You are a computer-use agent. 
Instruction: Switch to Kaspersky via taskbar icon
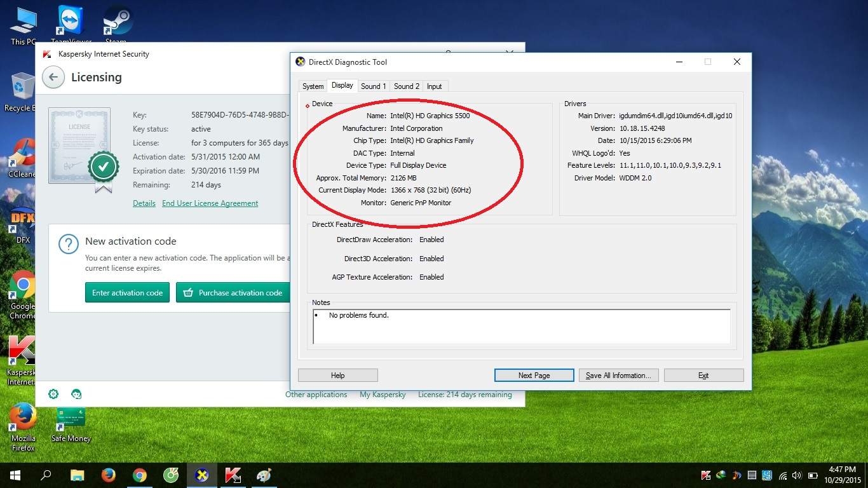pyautogui.click(x=233, y=475)
